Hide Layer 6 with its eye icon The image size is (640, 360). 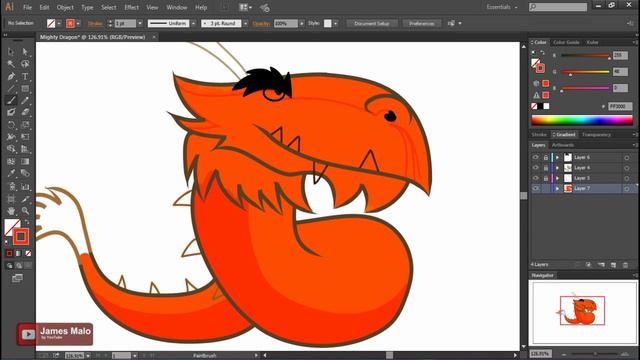tap(536, 157)
